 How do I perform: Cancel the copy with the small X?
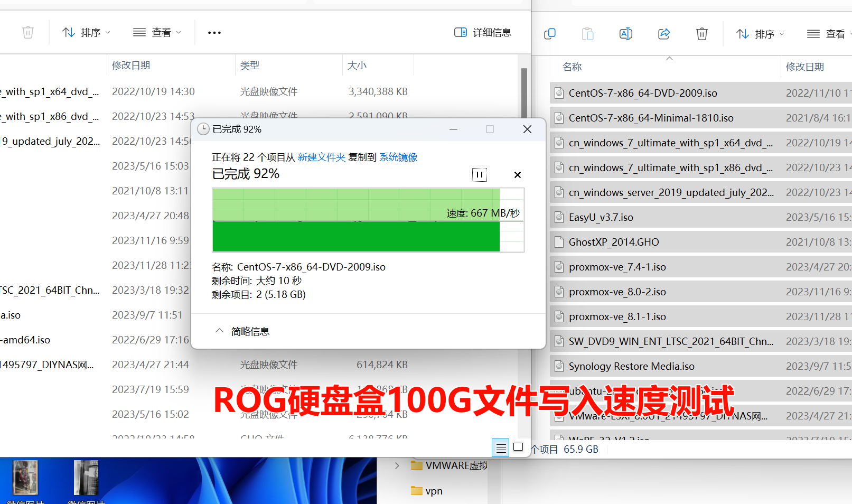(517, 175)
